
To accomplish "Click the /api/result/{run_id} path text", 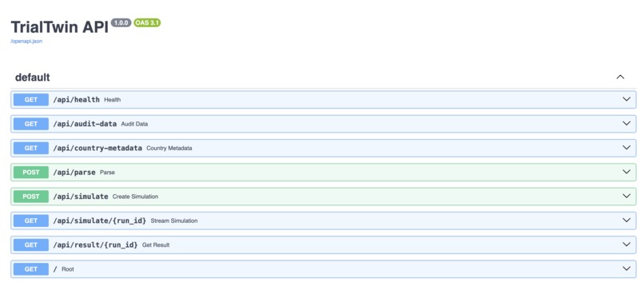I will coord(95,244).
